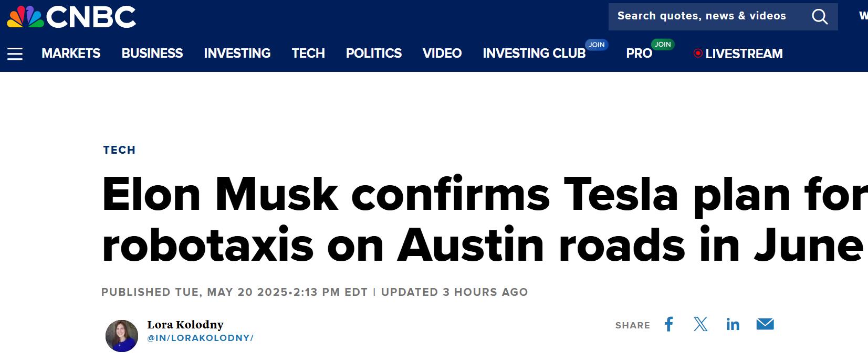Click the author's profile photo

122,336
